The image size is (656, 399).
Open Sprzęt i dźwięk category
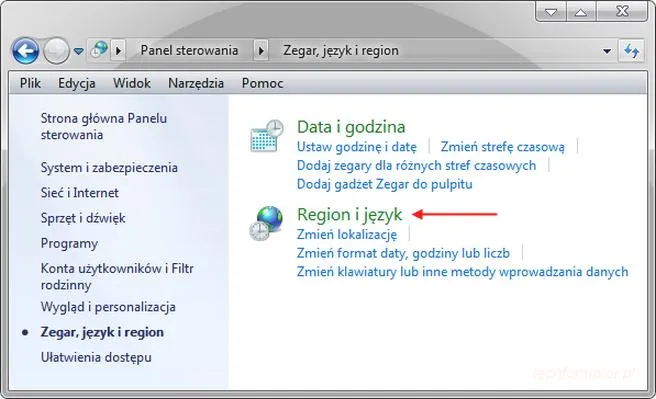point(83,218)
